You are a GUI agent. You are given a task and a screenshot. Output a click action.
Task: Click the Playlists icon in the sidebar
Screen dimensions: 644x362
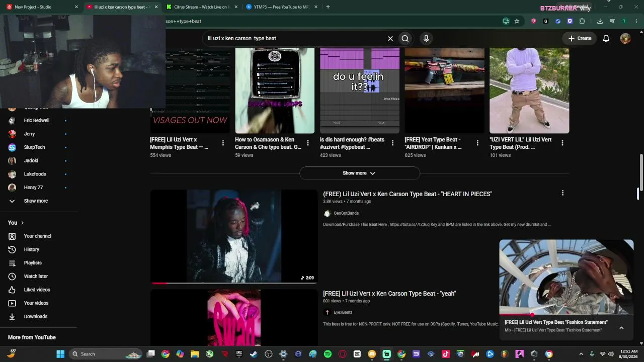coord(12,263)
